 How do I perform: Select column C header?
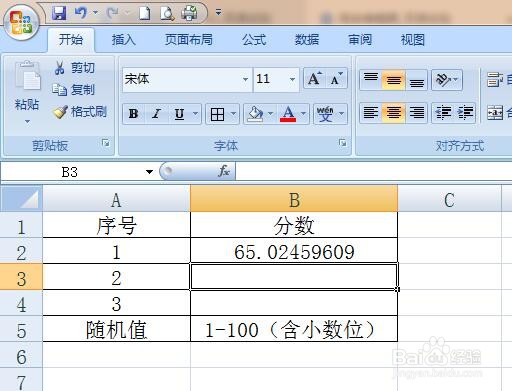[x=449, y=199]
